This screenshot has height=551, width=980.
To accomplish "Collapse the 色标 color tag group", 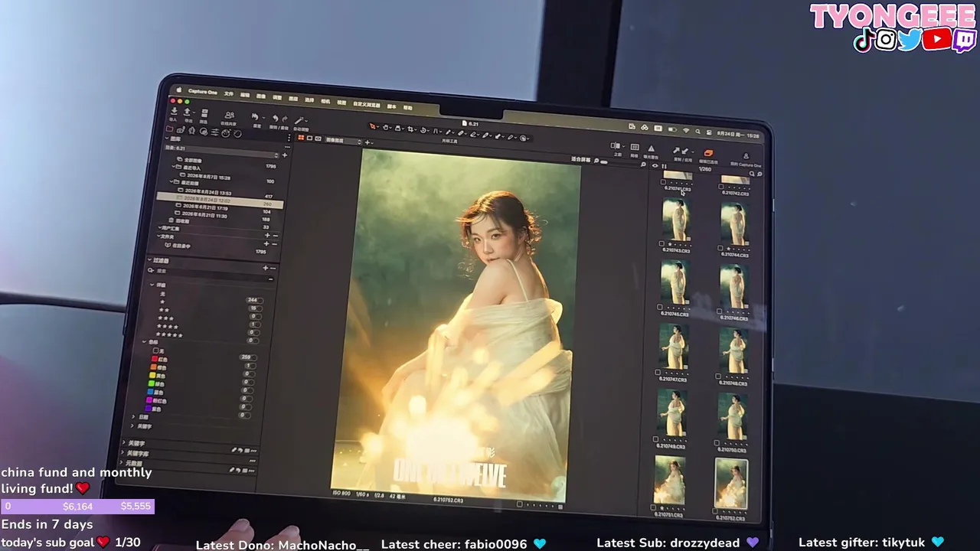I will click(145, 342).
